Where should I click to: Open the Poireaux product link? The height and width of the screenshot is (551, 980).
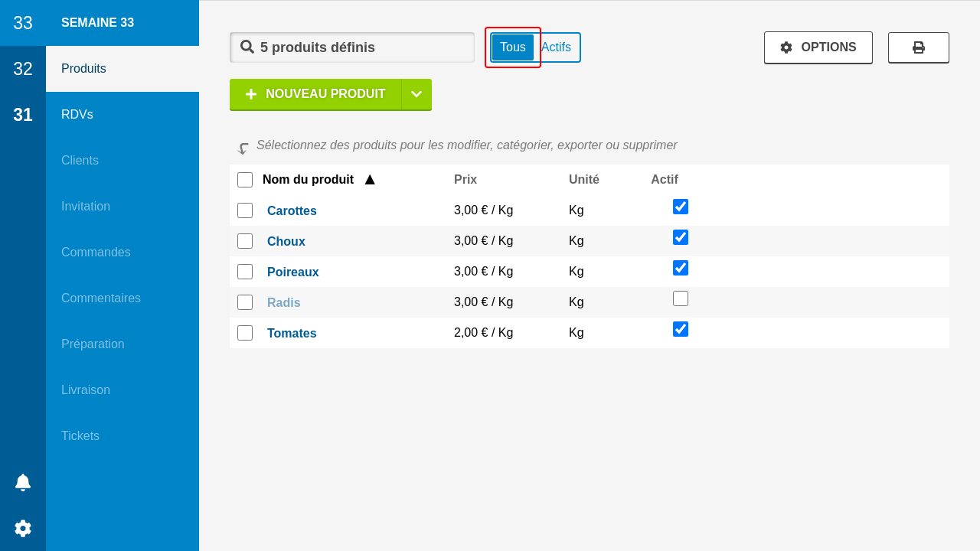click(x=292, y=272)
